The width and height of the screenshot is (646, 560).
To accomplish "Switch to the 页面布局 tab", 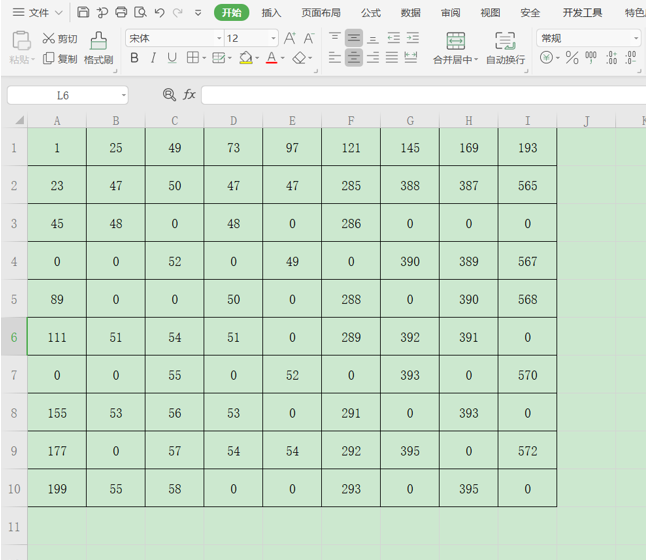I will coord(321,13).
